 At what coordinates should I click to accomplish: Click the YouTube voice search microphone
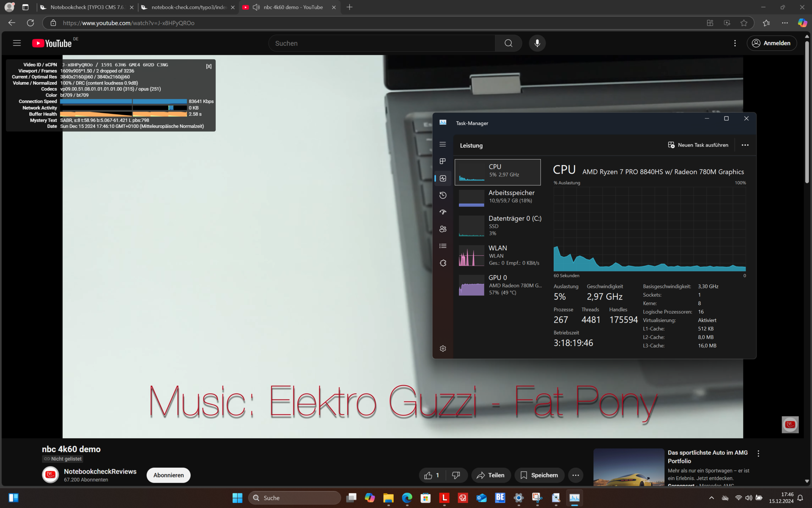click(537, 43)
